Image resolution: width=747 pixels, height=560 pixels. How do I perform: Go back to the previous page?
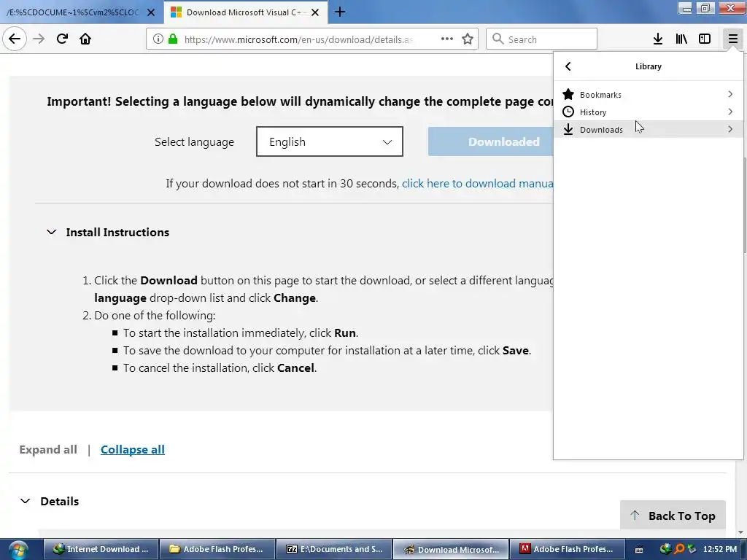(15, 39)
